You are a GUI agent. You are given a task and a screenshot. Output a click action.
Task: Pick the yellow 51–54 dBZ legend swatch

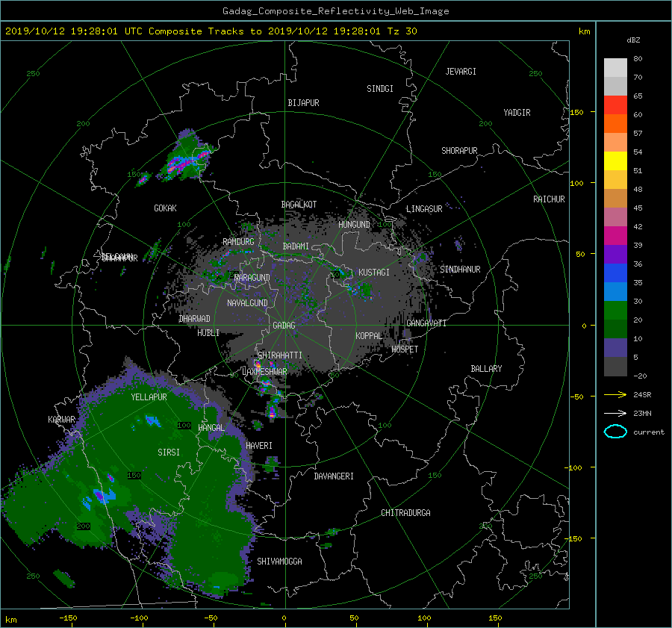pos(615,161)
